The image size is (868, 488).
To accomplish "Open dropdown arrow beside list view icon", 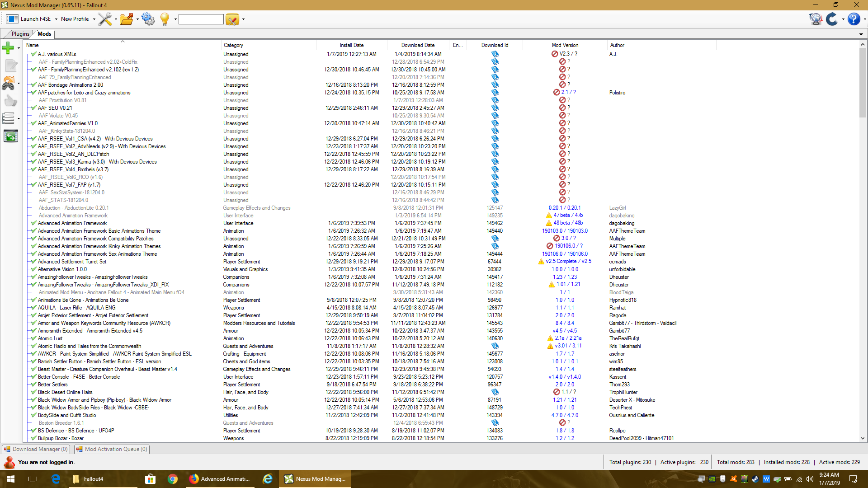I will coord(19,119).
